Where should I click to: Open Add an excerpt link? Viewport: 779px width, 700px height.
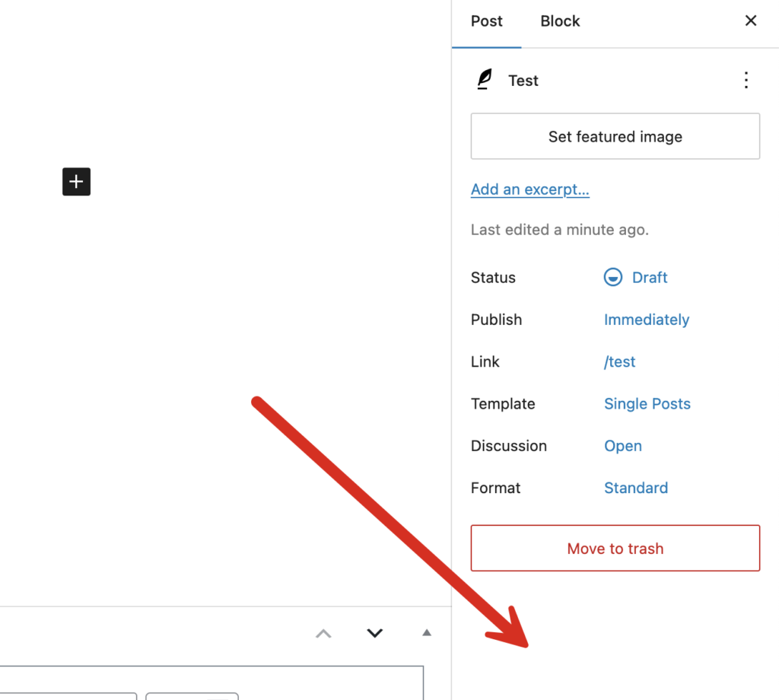pos(529,189)
